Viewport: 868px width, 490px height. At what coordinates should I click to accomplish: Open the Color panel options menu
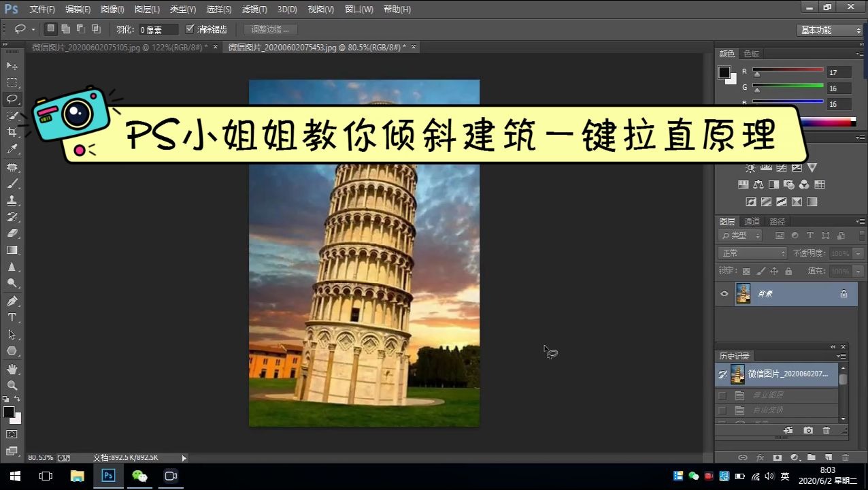tap(861, 53)
